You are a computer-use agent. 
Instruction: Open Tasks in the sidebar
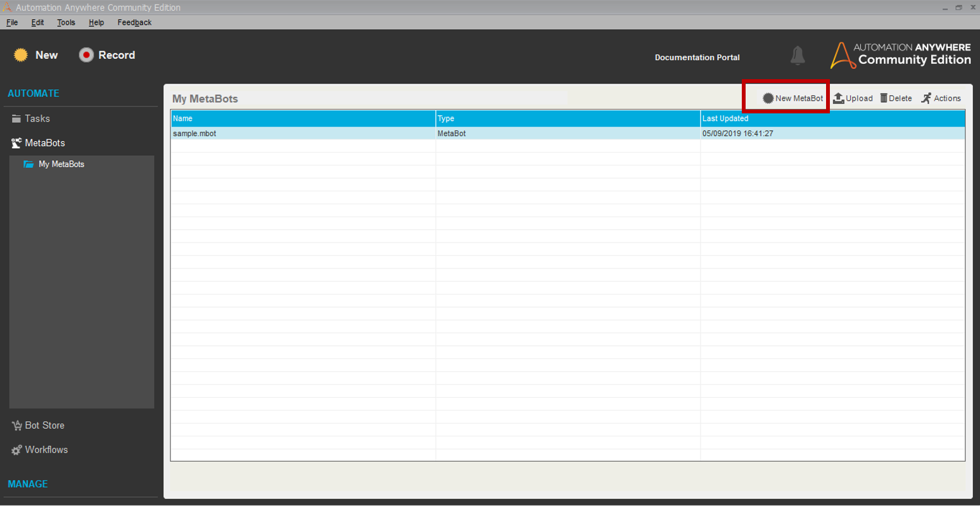coord(37,118)
